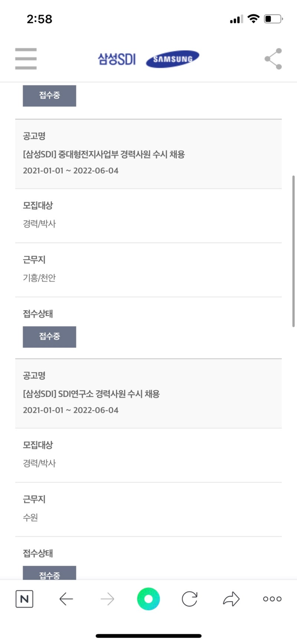Tap the topmost 접수중 status button
This screenshot has height=644, width=297.
coord(49,96)
